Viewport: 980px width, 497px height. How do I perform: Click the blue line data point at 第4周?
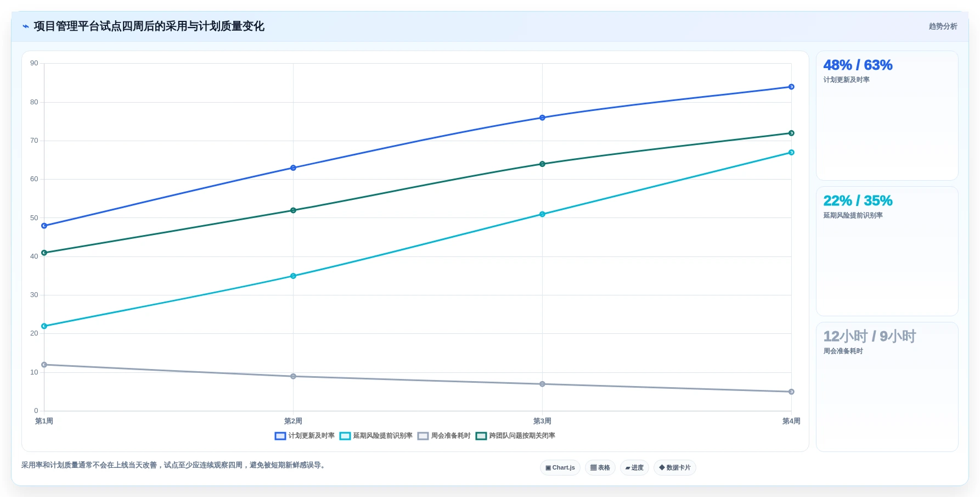click(791, 87)
